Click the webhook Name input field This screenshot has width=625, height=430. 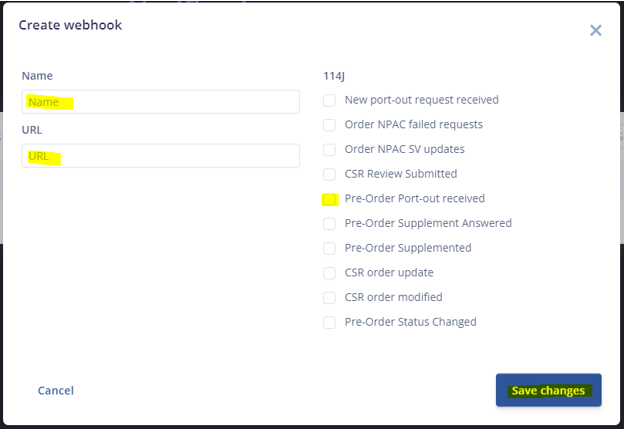pos(160,102)
